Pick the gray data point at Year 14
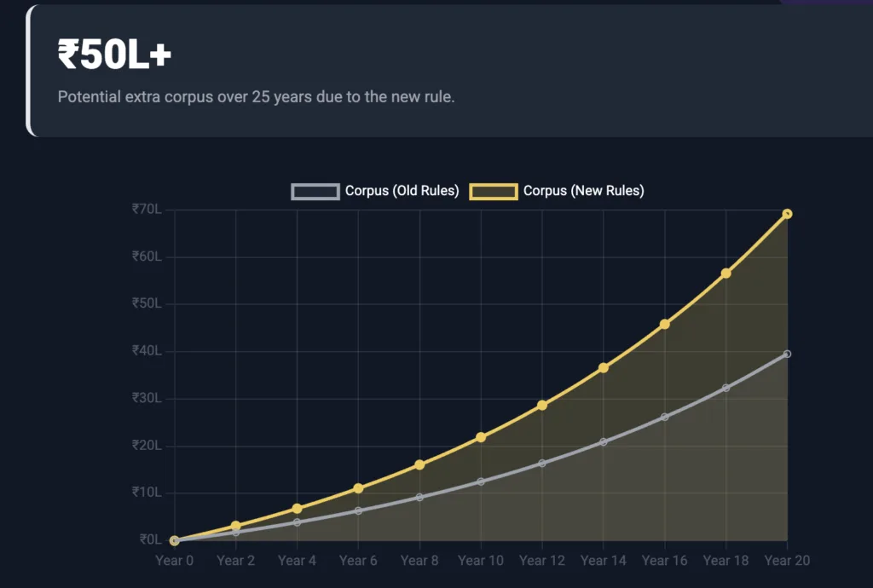This screenshot has width=873, height=588. pyautogui.click(x=604, y=441)
